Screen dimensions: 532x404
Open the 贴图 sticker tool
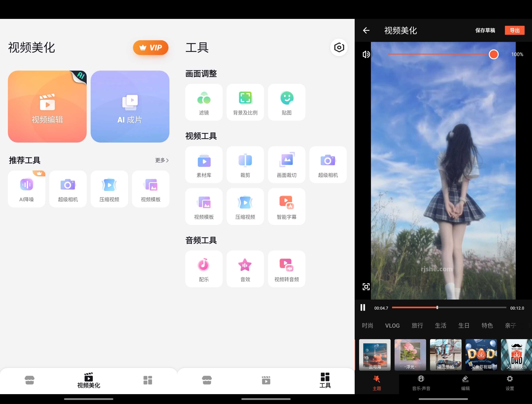click(287, 102)
